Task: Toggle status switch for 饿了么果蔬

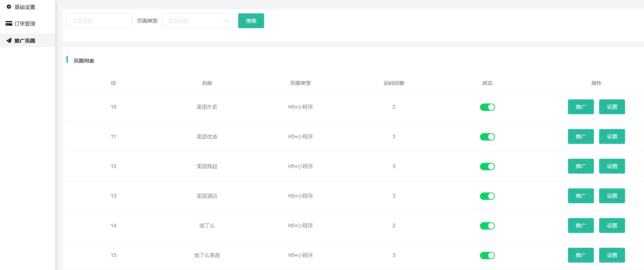Action: click(x=487, y=256)
